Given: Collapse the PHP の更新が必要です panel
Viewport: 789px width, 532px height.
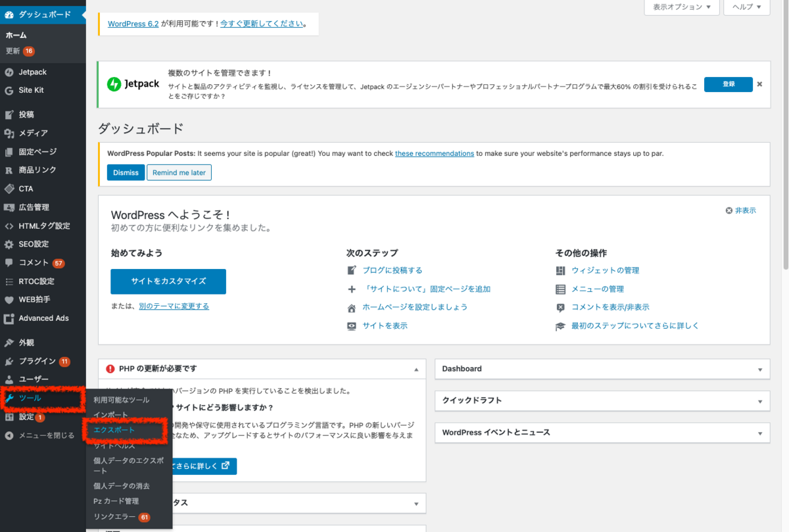Looking at the screenshot, I should 416,370.
